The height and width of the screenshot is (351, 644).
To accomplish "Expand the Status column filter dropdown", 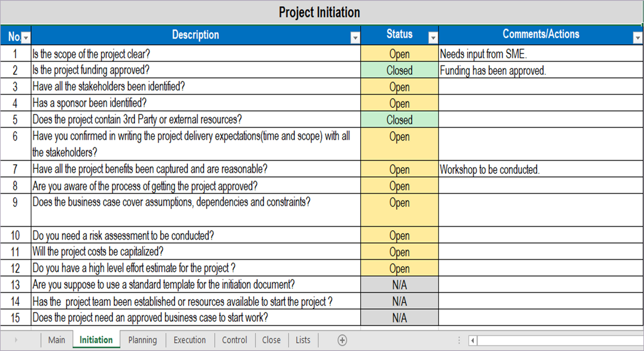I will [x=433, y=38].
